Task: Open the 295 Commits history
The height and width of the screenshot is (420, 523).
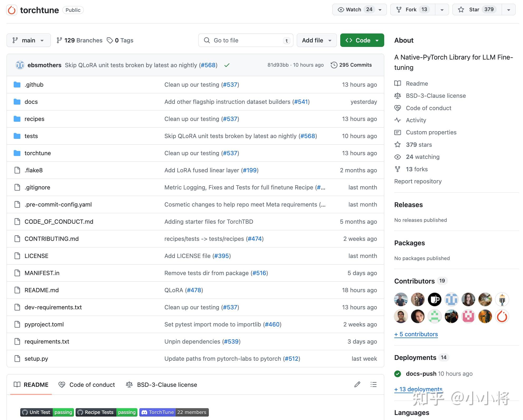Action: click(351, 65)
